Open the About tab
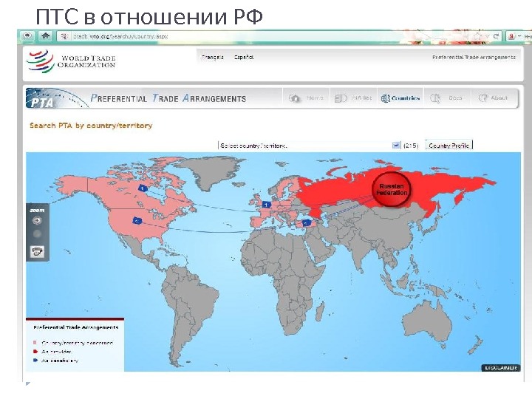The height and width of the screenshot is (399, 532). (494, 98)
